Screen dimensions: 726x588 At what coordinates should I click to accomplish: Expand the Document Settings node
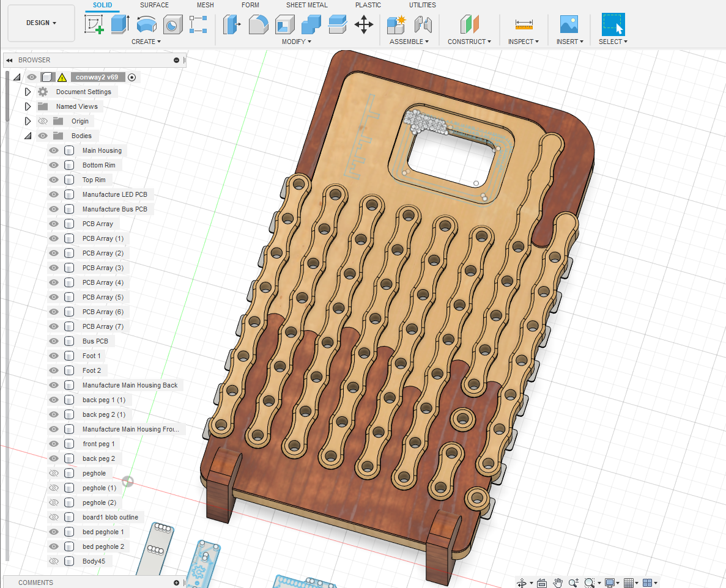28,92
